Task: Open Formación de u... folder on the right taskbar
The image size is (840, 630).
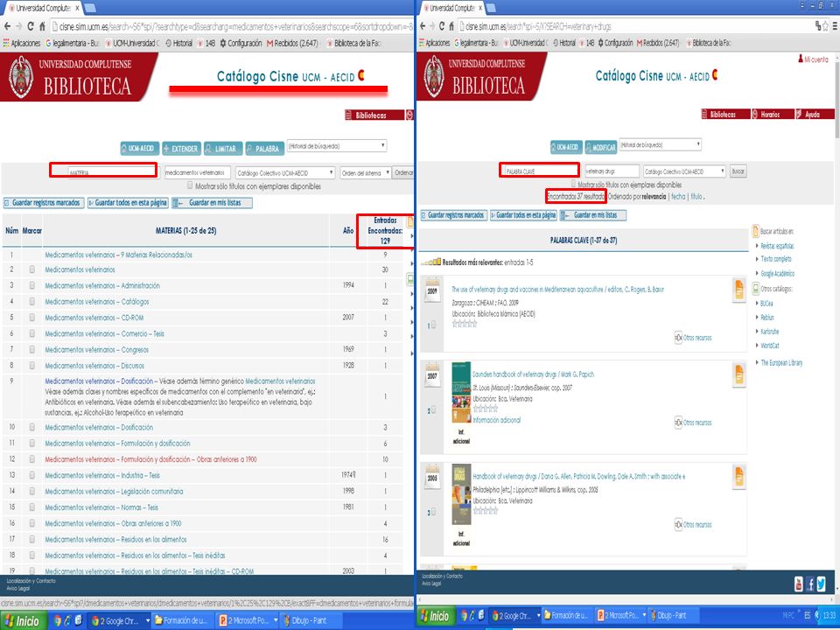Action: click(566, 615)
